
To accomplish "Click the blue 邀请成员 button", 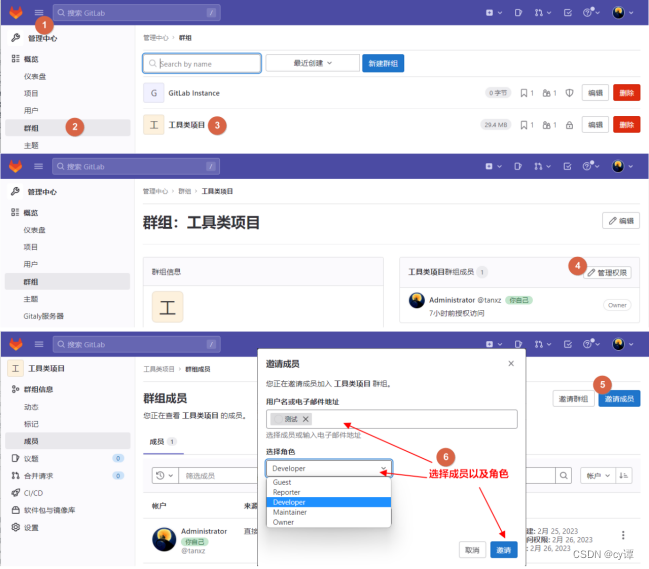I will (619, 399).
